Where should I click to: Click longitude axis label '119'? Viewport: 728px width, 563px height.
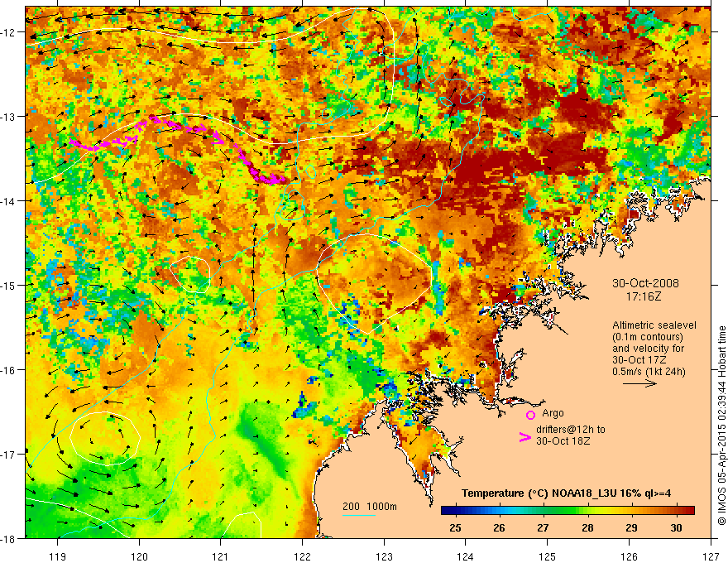click(x=58, y=556)
